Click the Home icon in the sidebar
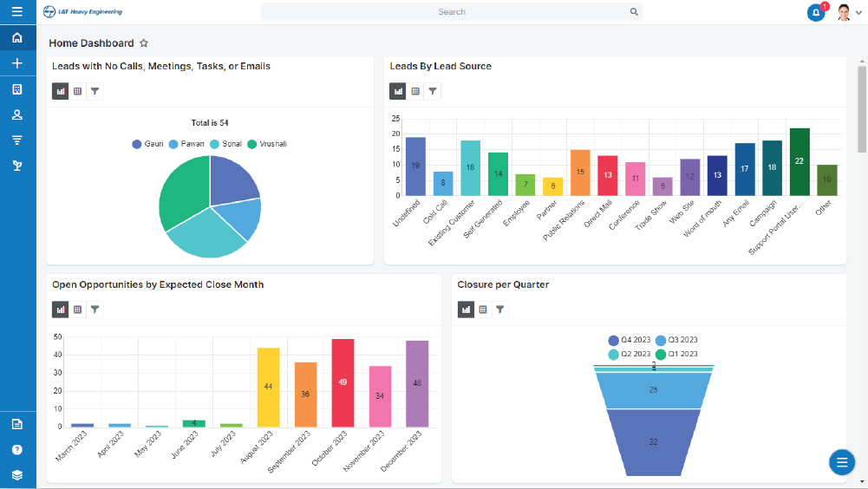 pyautogui.click(x=17, y=38)
